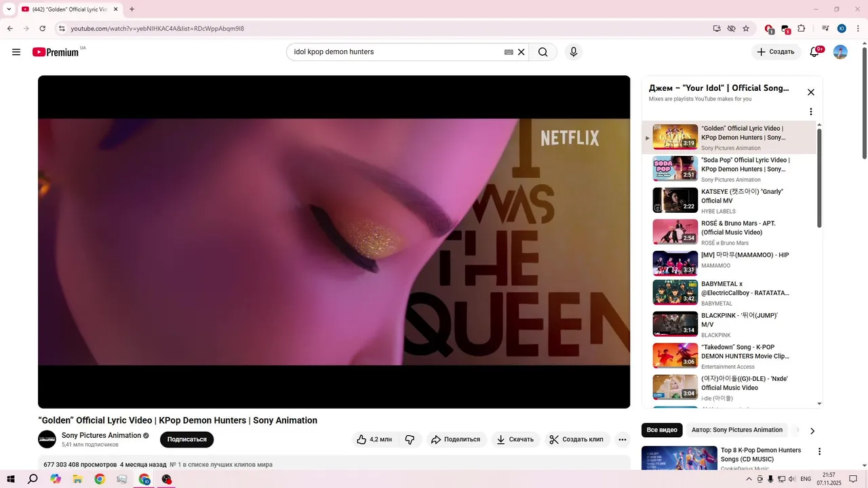Open a new browser tab
The height and width of the screenshot is (488, 868).
(x=132, y=9)
